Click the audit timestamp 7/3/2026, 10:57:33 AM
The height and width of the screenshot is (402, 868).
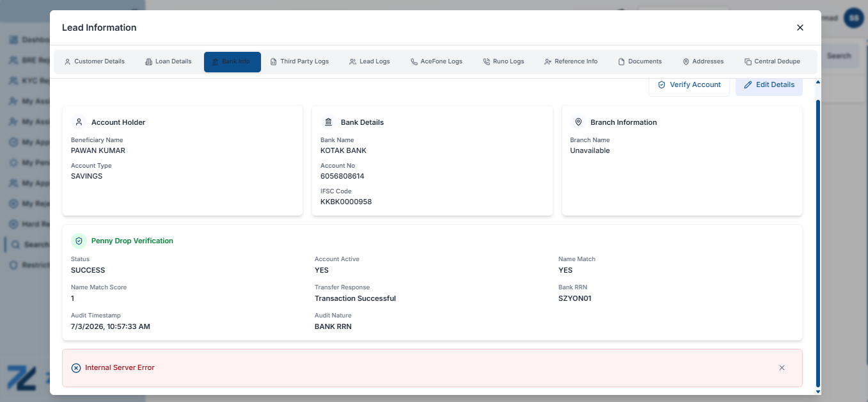tap(111, 326)
